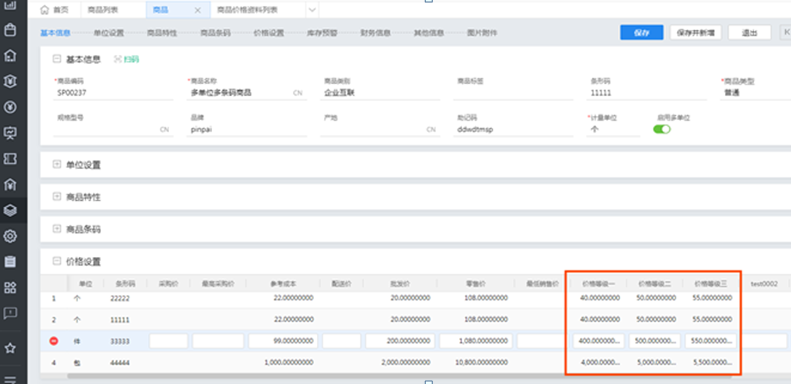
Task: Click the 商品编码 field SP00237
Action: click(x=114, y=93)
